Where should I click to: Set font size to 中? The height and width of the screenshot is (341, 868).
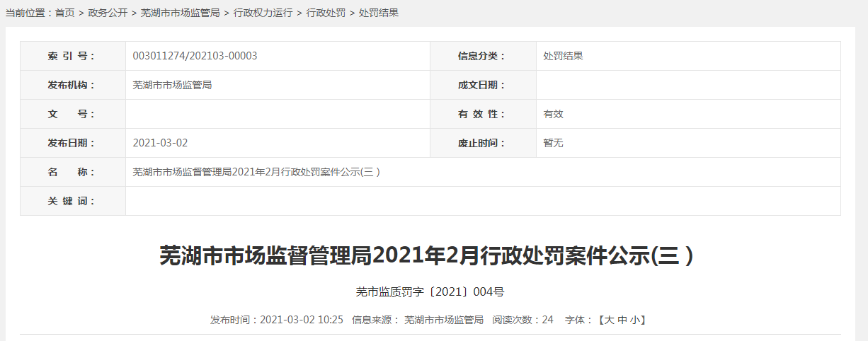click(x=622, y=320)
